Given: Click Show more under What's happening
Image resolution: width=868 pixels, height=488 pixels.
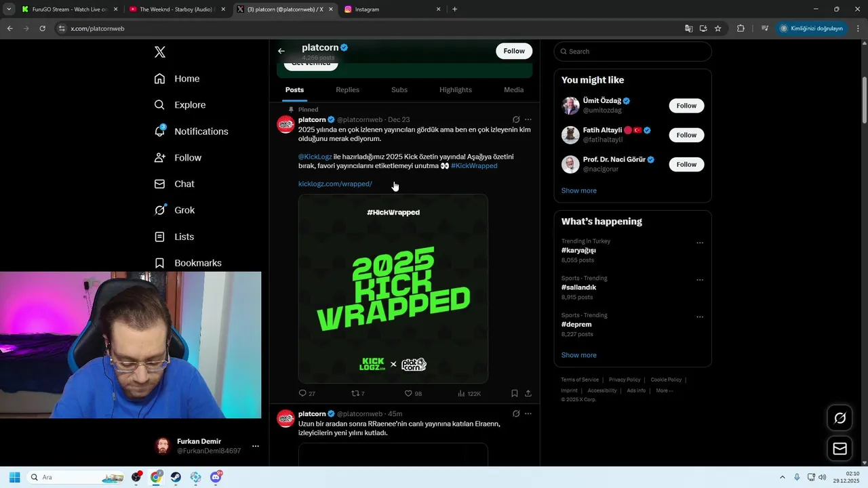Looking at the screenshot, I should [x=578, y=355].
